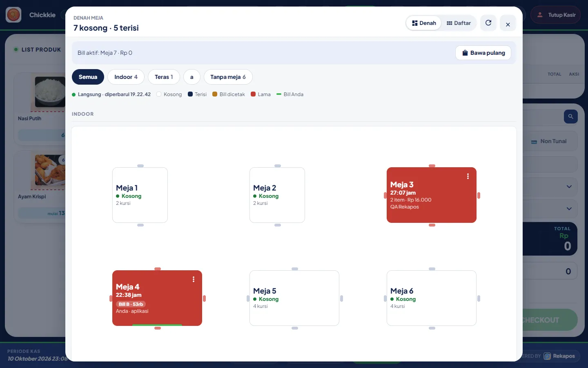Image resolution: width=588 pixels, height=368 pixels.
Task: Select the 'a' area filter
Action: (192, 77)
